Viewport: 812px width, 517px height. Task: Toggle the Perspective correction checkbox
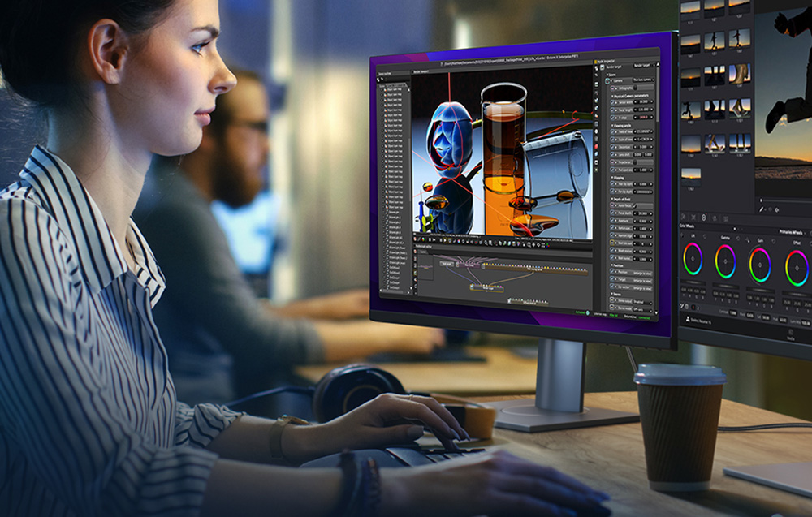[x=636, y=162]
